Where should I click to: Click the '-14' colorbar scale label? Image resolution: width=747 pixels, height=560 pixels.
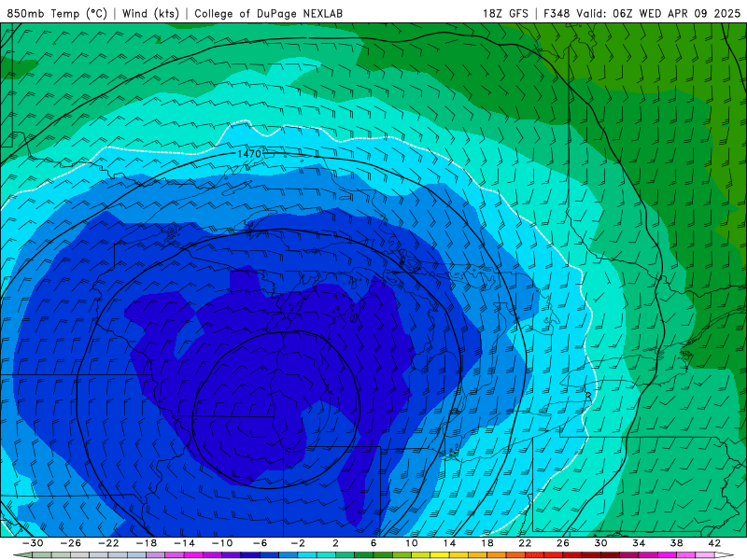click(184, 543)
